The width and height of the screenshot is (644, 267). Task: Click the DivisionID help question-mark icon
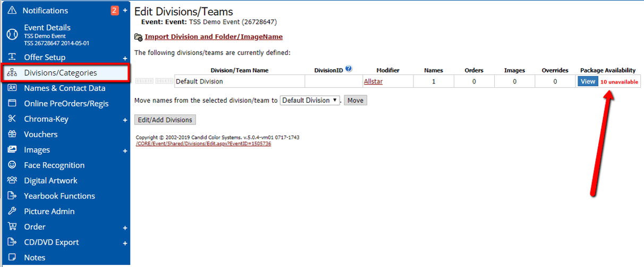(x=349, y=69)
